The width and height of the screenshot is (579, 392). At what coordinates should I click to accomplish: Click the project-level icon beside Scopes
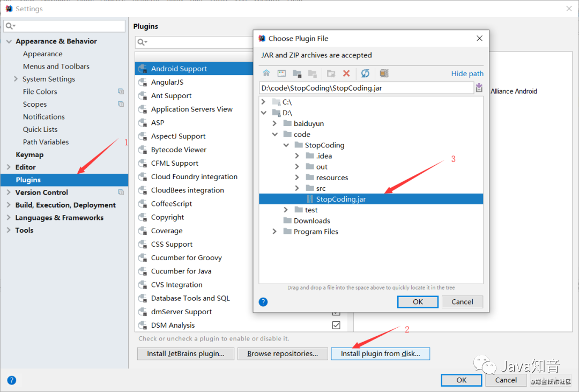point(121,104)
